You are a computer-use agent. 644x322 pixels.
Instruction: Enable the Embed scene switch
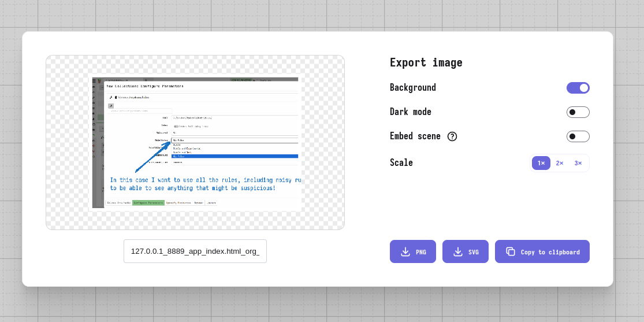click(x=578, y=136)
